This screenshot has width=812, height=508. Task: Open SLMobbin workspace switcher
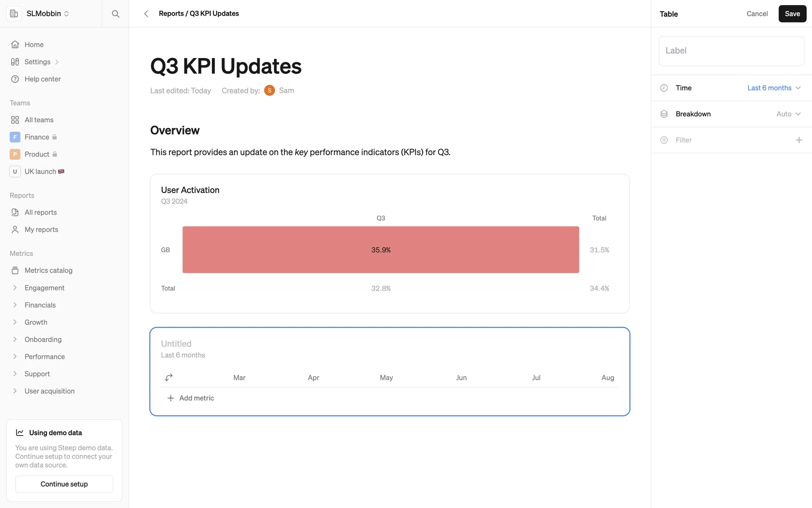(x=47, y=14)
